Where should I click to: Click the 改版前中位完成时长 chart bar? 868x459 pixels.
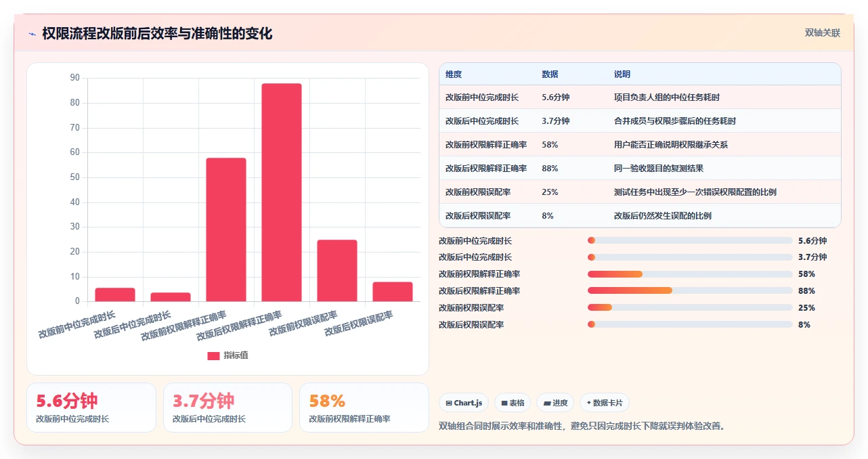[115, 294]
